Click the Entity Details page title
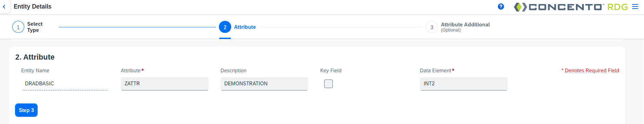 32,7
